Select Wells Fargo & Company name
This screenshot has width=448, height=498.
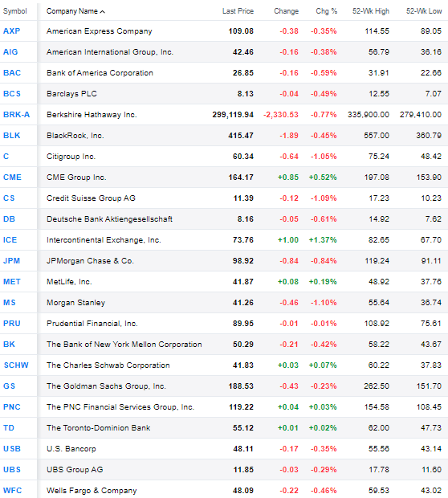pos(92,491)
